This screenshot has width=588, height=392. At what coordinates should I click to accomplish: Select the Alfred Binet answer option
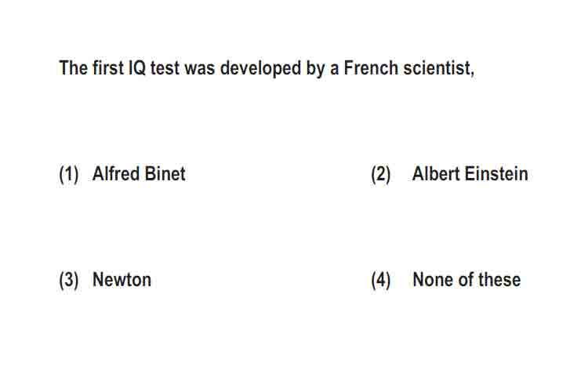pyautogui.click(x=139, y=174)
